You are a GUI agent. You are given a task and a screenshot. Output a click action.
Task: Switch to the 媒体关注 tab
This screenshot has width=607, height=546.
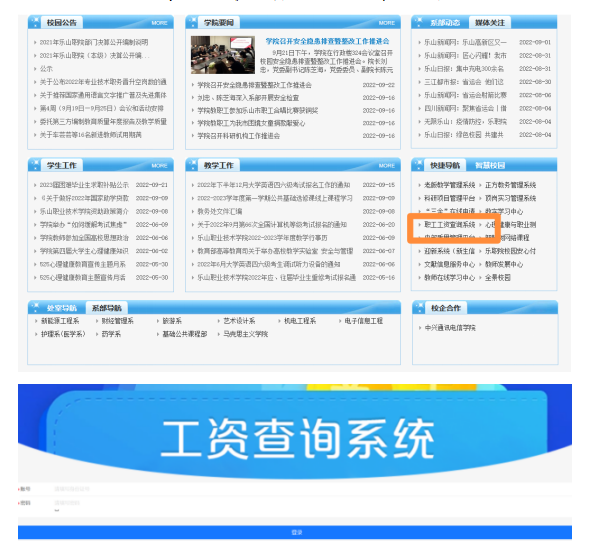[x=490, y=22]
